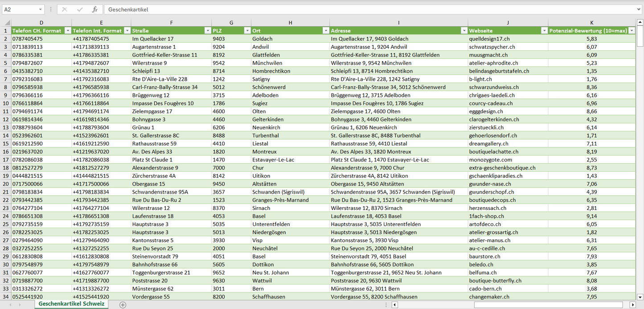
Task: Click the horizontal scrollbar left arrow
Action: click(394, 305)
